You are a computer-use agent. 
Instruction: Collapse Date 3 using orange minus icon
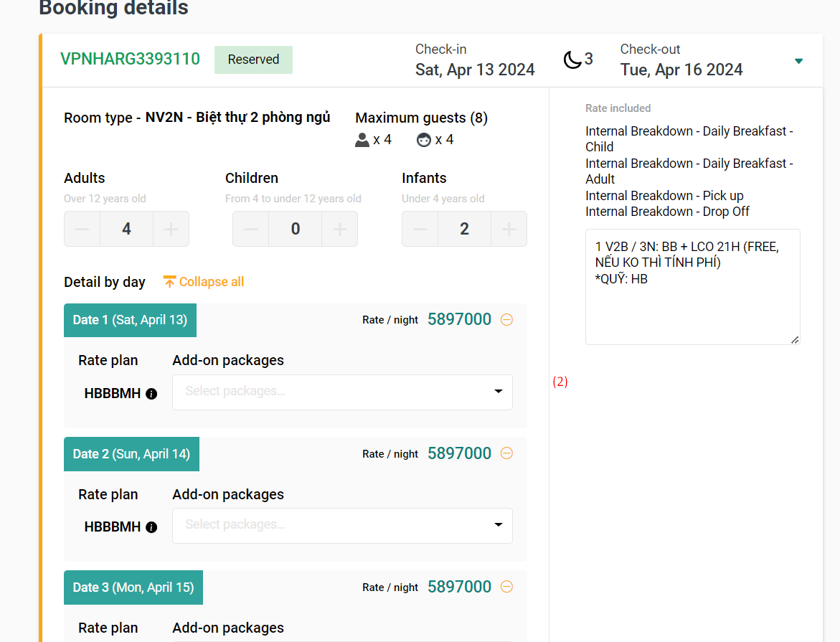[506, 587]
